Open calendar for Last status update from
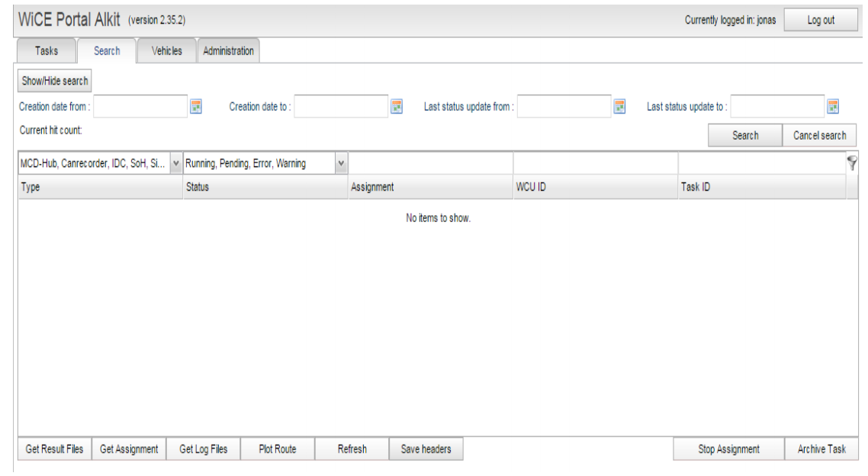 coord(619,107)
